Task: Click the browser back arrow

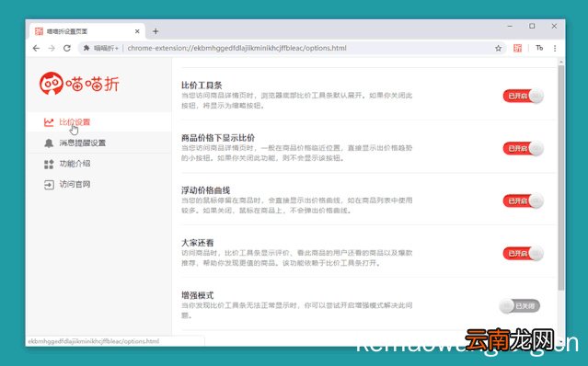Action: pyautogui.click(x=36, y=48)
